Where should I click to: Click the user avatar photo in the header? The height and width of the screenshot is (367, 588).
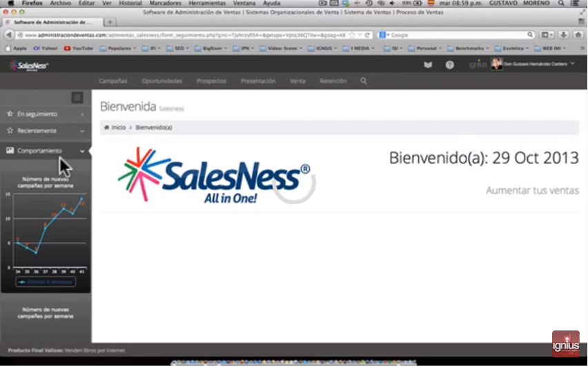tap(496, 63)
